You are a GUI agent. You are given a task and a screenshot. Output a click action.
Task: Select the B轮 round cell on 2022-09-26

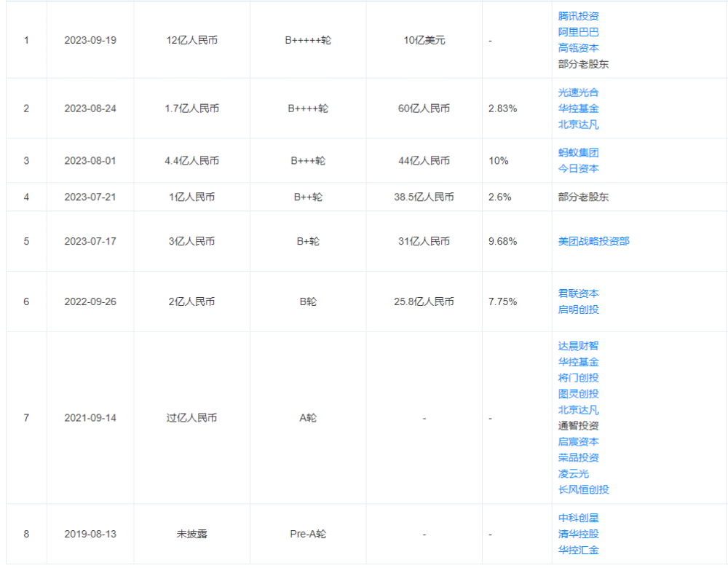click(308, 302)
